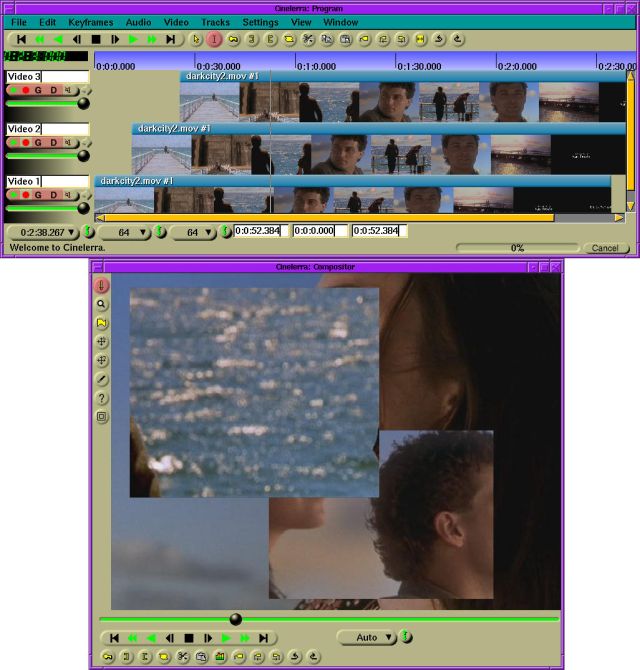Click the scissors cut icon in Program toolbar
Image resolution: width=640 pixels, height=670 pixels.
click(308, 39)
